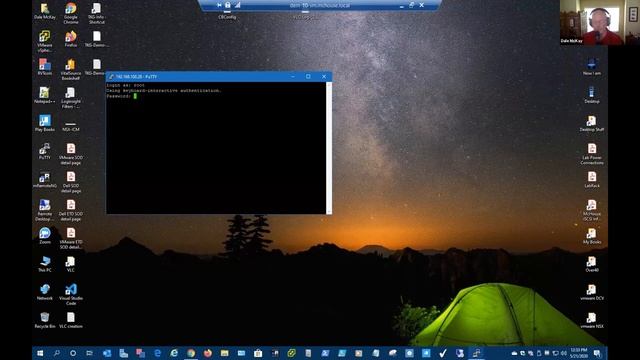The image size is (640, 360).
Task: Open the Google Chrome desktop shortcut
Action: click(x=71, y=12)
